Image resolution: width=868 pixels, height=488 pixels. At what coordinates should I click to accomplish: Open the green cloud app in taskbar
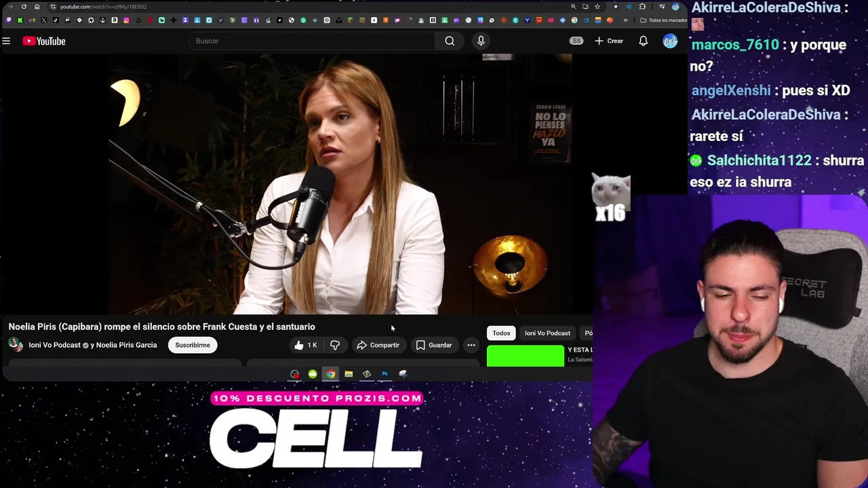pyautogui.click(x=313, y=374)
